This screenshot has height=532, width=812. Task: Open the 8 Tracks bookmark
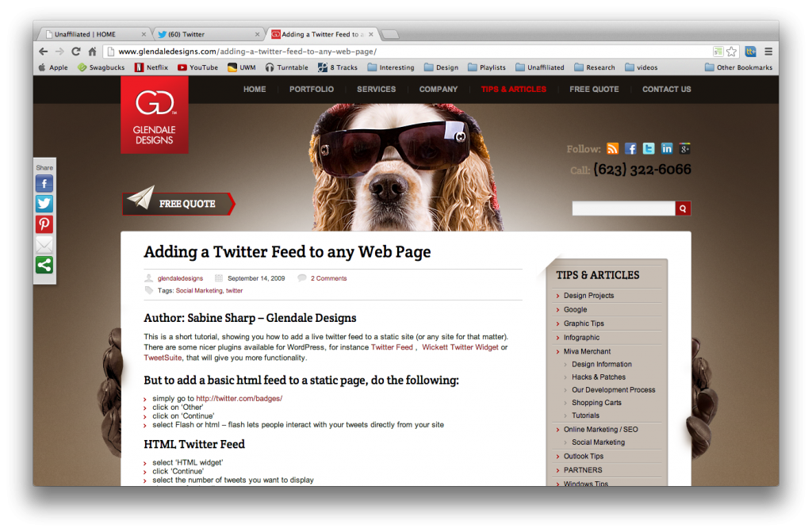(338, 67)
